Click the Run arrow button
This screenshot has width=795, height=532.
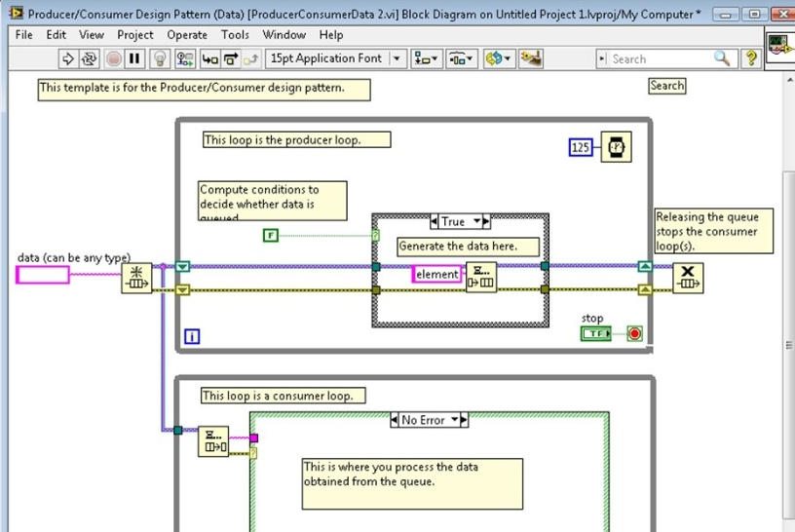pyautogui.click(x=67, y=58)
